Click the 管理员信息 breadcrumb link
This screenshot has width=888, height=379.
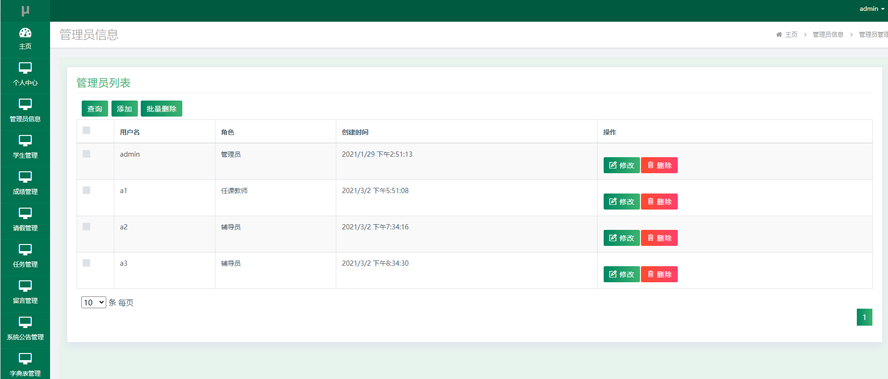pyautogui.click(x=828, y=35)
